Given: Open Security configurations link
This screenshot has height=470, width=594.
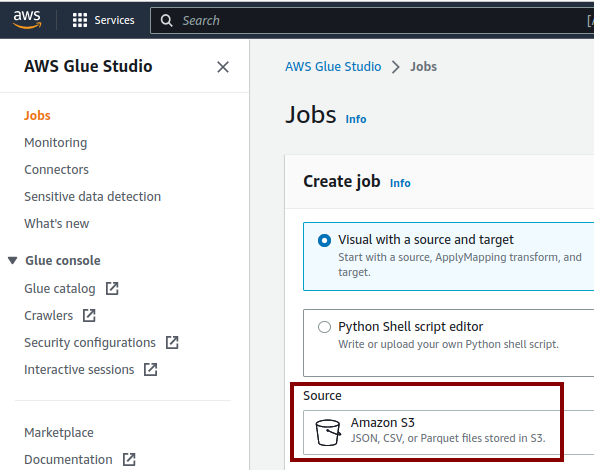Looking at the screenshot, I should pos(90,343).
